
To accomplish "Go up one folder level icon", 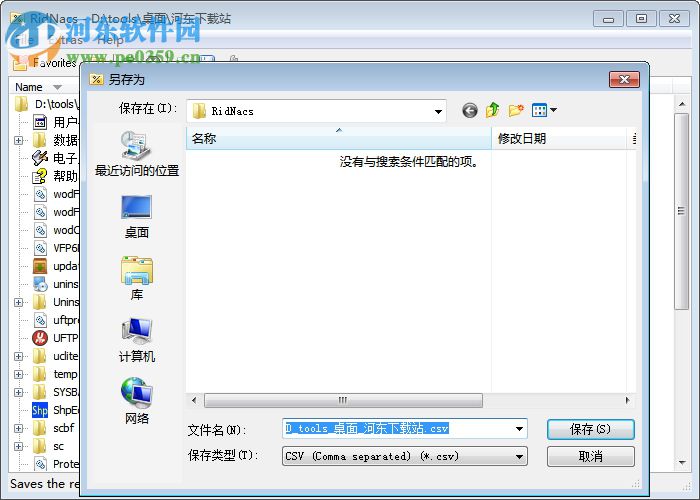I will [x=493, y=110].
